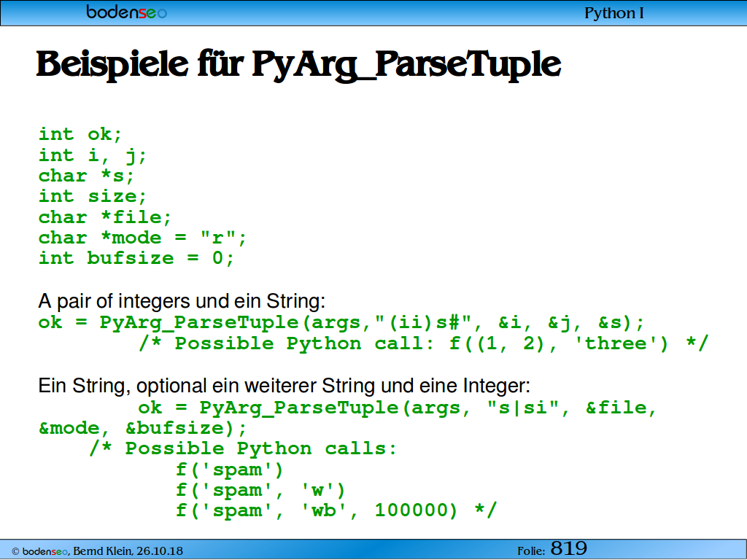Click the line '&mode, &bufsize);'
The image size is (747, 560).
click(143, 429)
